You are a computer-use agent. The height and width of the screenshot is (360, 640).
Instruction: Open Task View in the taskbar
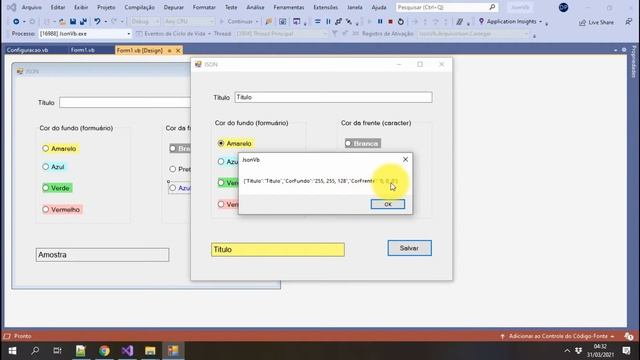(58, 351)
